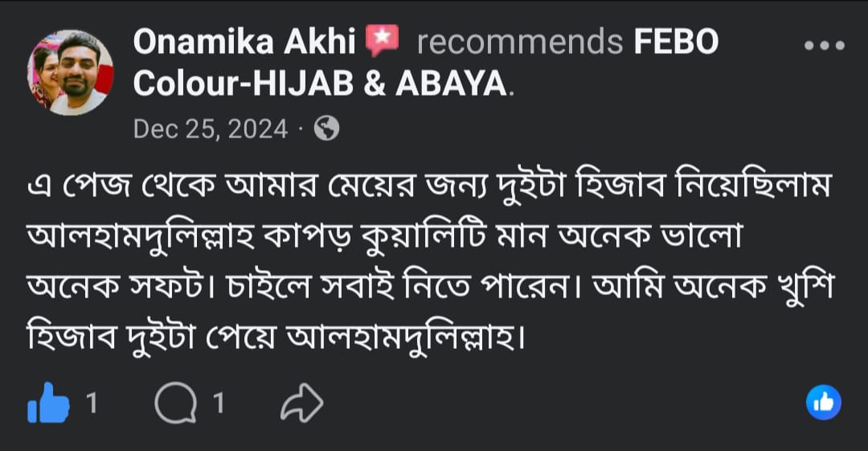Click the word "recommends" in the header

click(x=520, y=43)
